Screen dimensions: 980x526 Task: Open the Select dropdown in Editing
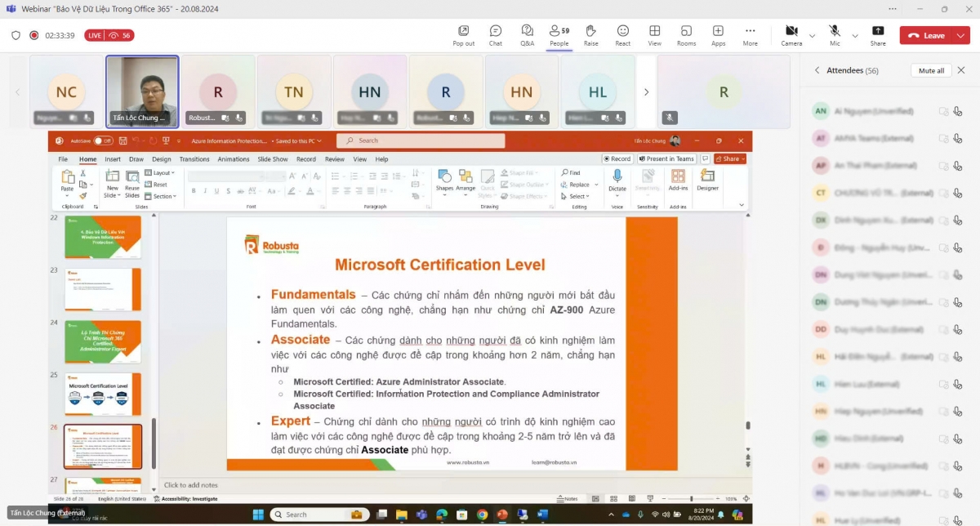point(576,196)
